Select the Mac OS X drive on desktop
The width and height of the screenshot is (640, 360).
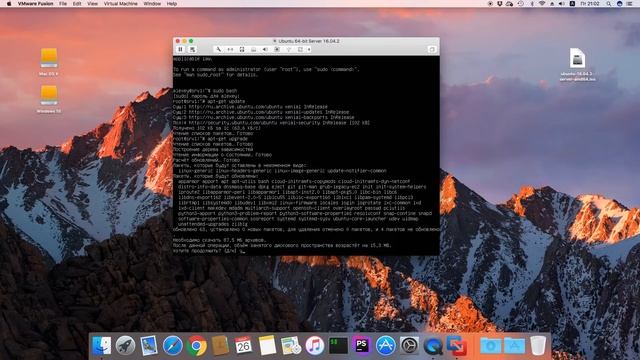(49, 62)
